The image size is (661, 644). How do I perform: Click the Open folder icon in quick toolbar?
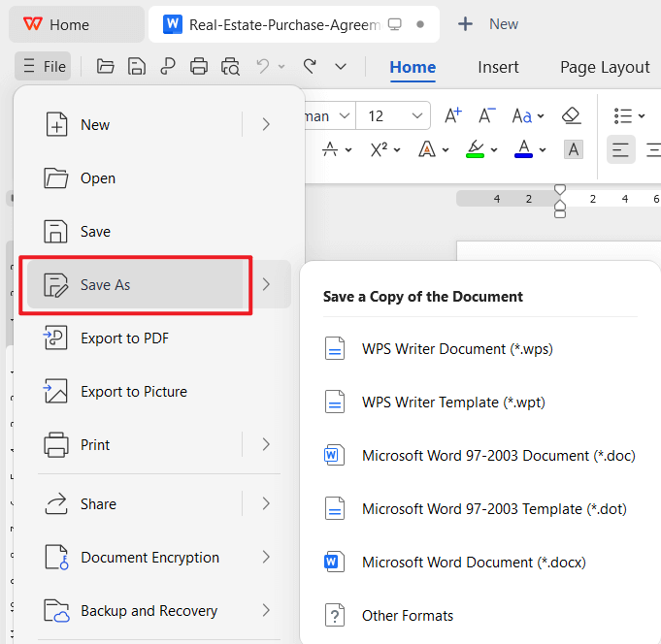pyautogui.click(x=106, y=67)
